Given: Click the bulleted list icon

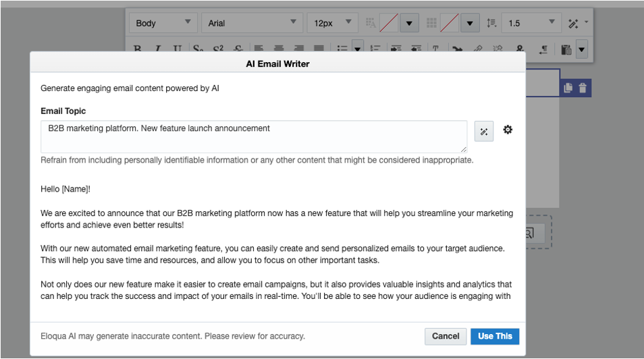Looking at the screenshot, I should pyautogui.click(x=342, y=49).
